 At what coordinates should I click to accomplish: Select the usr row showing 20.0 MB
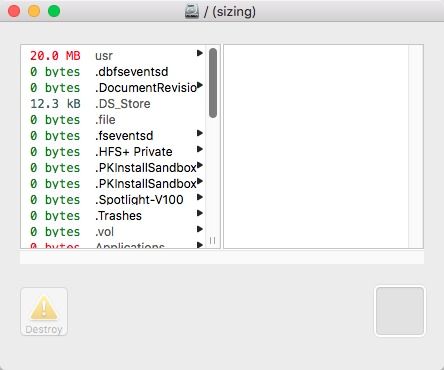(x=113, y=55)
